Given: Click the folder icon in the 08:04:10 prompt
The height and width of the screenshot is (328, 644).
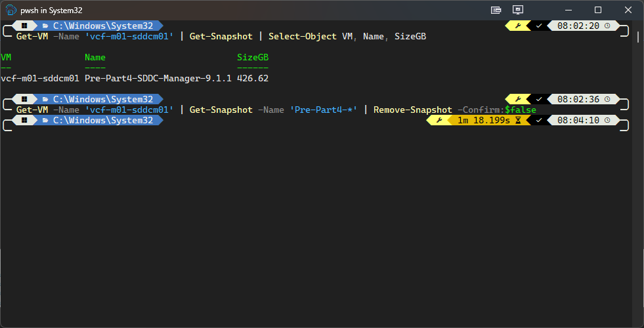Looking at the screenshot, I should (x=45, y=120).
